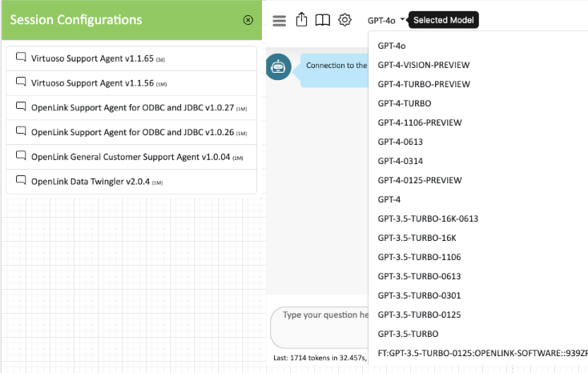The width and height of the screenshot is (588, 373).
Task: Pick GPT-4-1106-PREVIEW from the list
Action: click(x=420, y=122)
